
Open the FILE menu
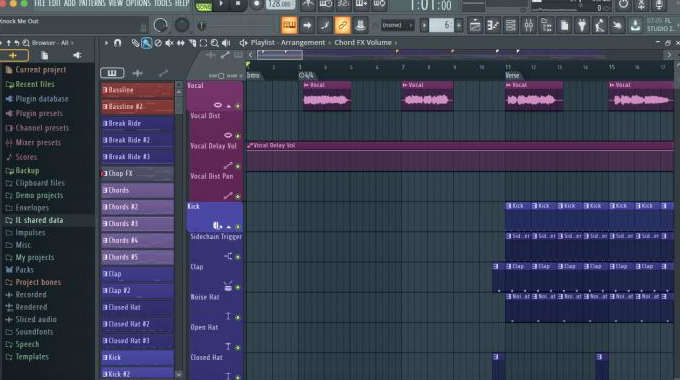click(x=39, y=3)
